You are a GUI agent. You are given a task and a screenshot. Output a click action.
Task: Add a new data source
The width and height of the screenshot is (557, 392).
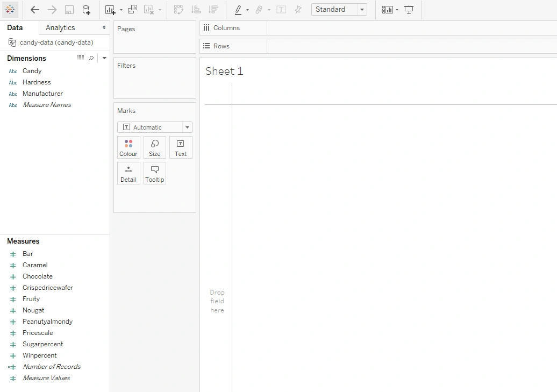click(86, 10)
